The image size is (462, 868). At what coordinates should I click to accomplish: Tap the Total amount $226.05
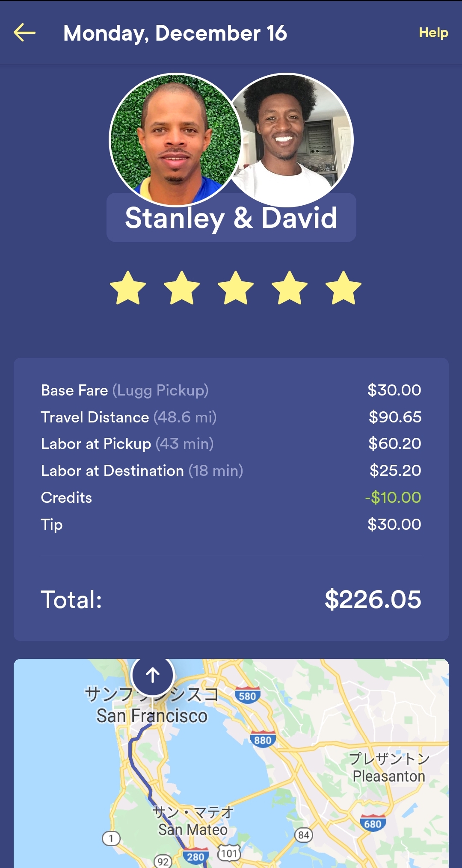(373, 599)
